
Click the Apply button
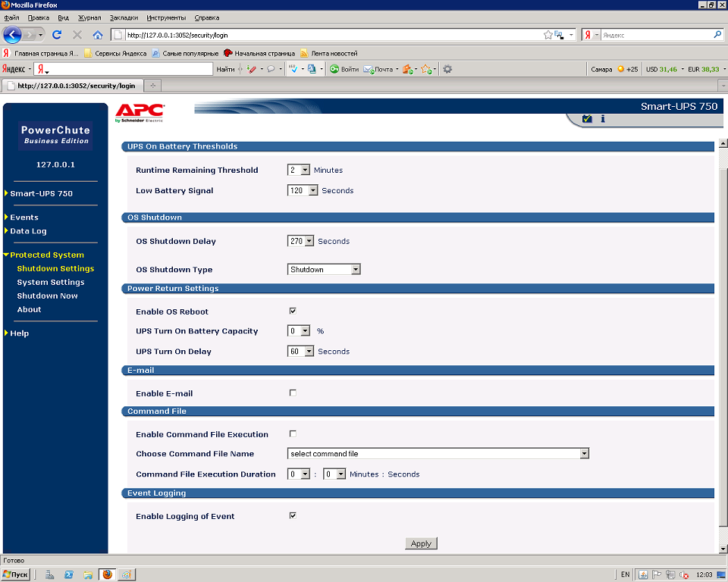421,543
